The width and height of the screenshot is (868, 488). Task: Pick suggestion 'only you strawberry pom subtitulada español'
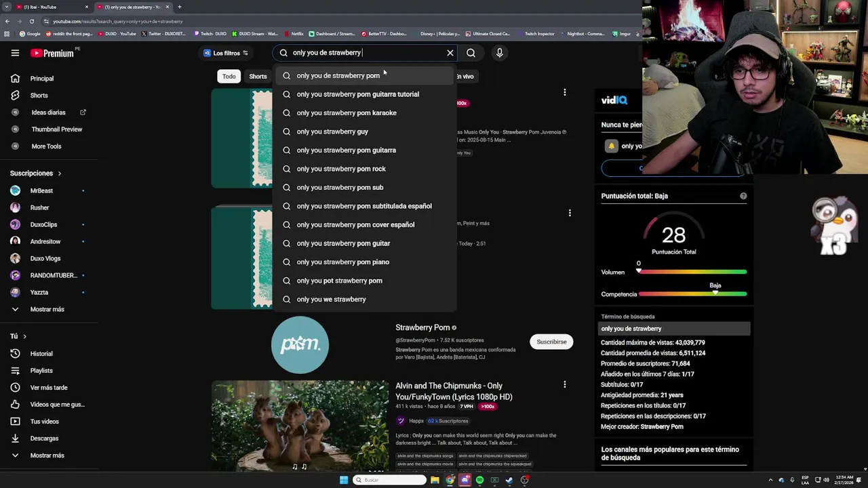363,206
